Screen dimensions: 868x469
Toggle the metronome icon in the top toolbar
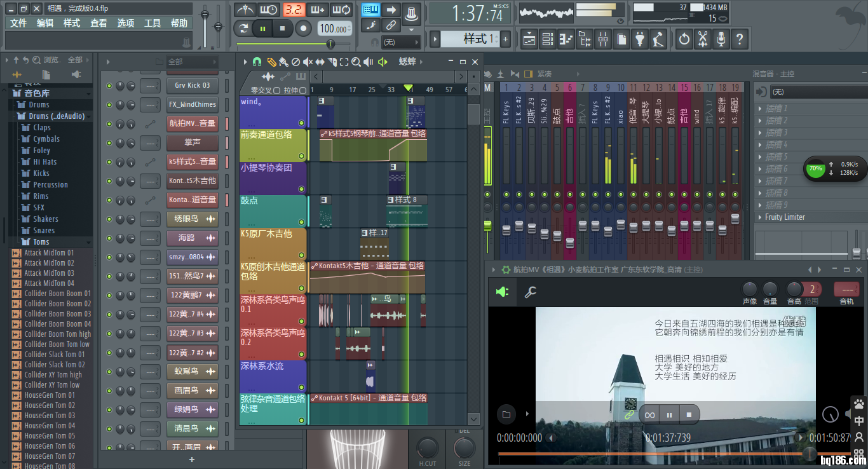[x=245, y=10]
